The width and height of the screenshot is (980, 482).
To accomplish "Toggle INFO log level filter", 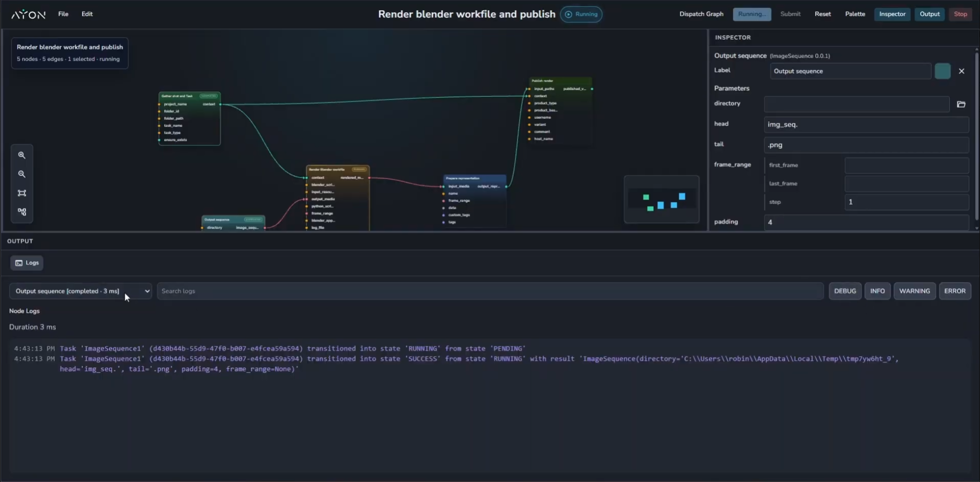I will 877,291.
